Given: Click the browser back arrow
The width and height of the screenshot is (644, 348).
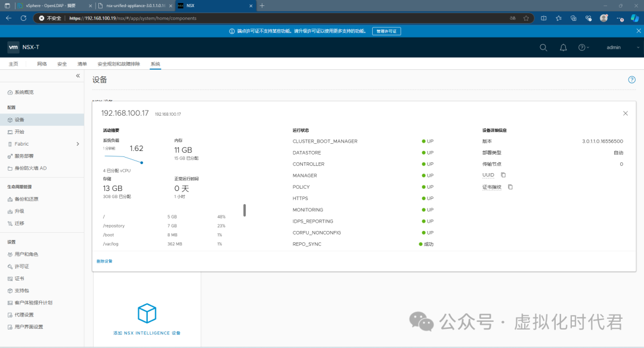Looking at the screenshot, I should pyautogui.click(x=8, y=18).
